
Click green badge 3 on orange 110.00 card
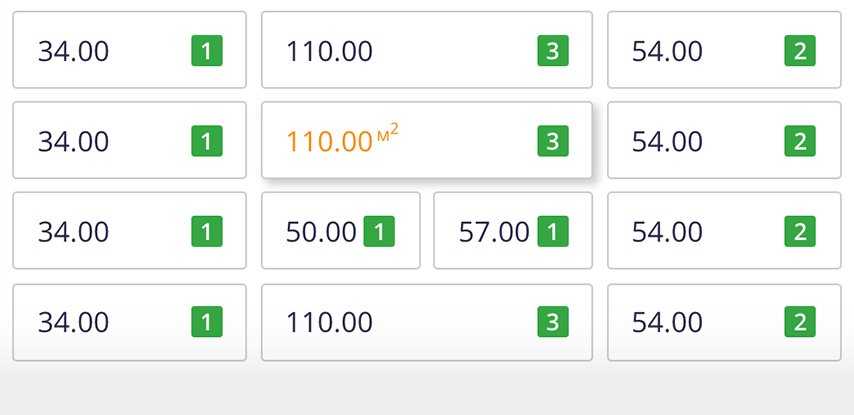(553, 141)
